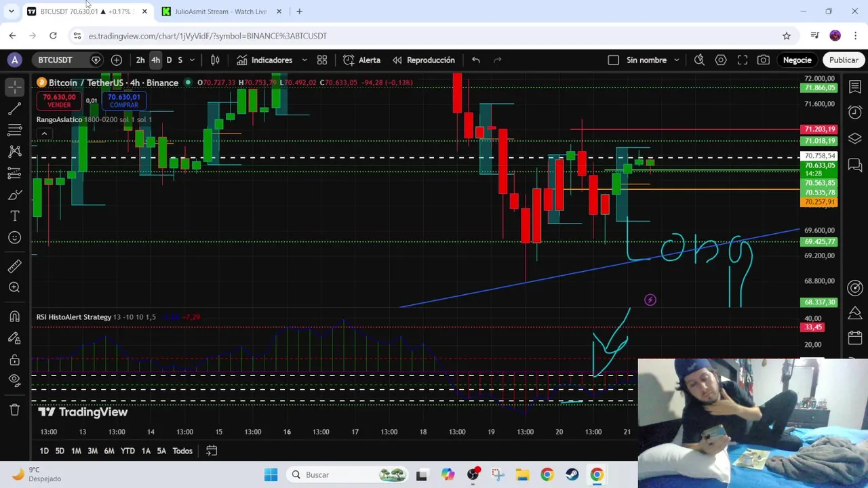Select the 1D date range
The image size is (868, 488).
click(44, 451)
